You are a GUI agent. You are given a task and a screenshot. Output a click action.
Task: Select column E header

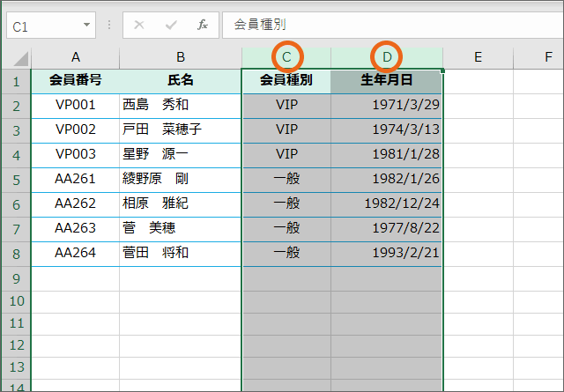478,57
